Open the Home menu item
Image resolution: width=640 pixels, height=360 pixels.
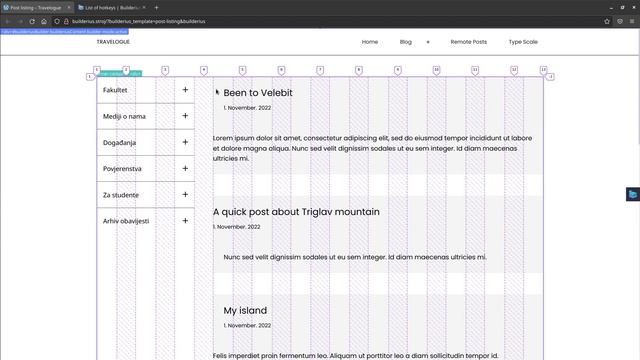point(370,42)
